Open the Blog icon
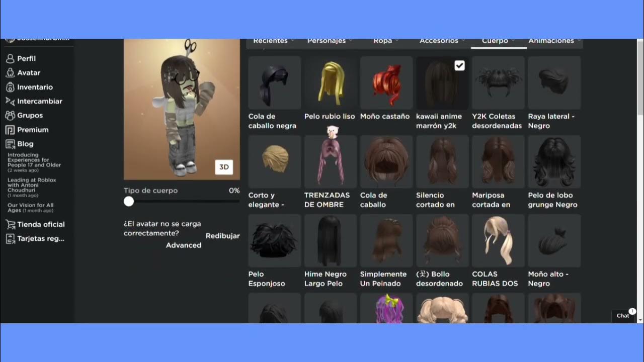Screen dimensions: 644x362 tap(10, 144)
